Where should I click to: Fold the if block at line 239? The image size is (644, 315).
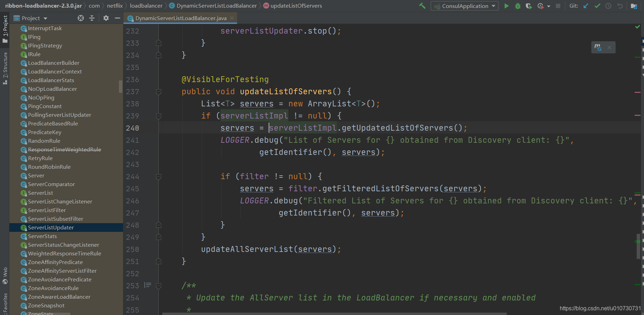point(158,116)
